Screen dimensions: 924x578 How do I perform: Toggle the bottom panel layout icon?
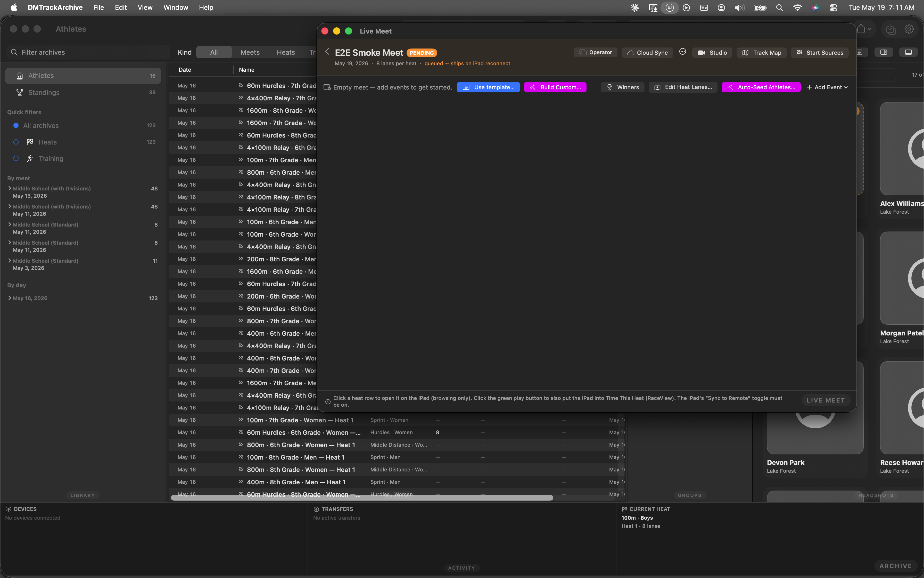pyautogui.click(x=908, y=52)
